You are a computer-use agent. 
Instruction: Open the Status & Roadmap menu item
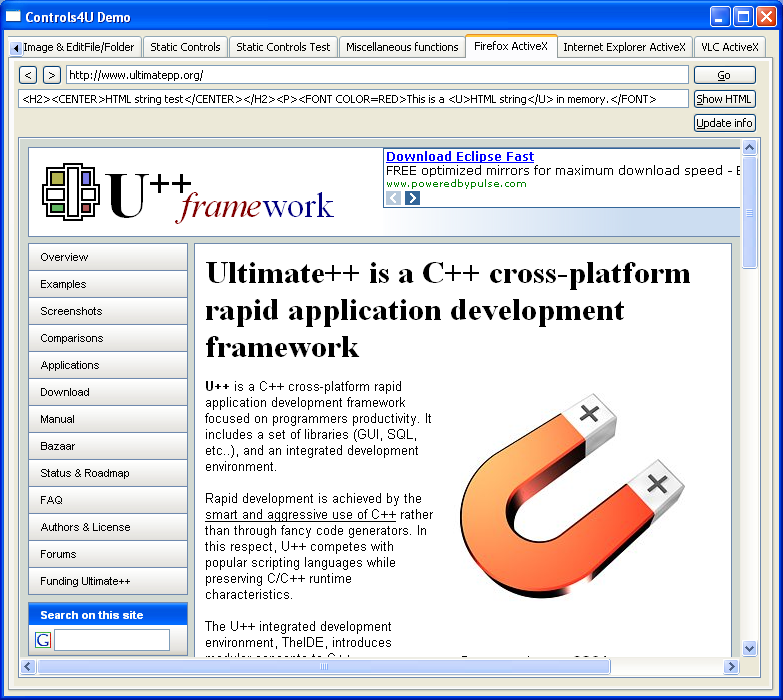coord(108,473)
